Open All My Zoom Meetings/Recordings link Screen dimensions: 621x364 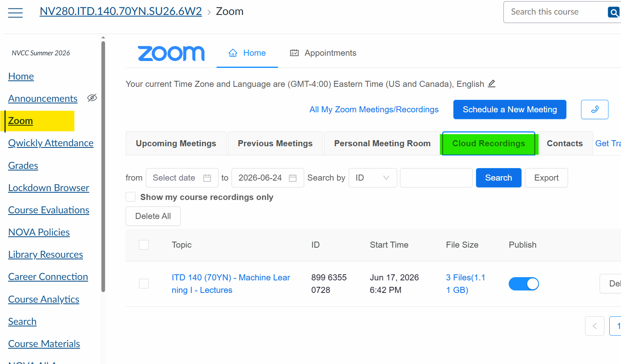(x=374, y=109)
